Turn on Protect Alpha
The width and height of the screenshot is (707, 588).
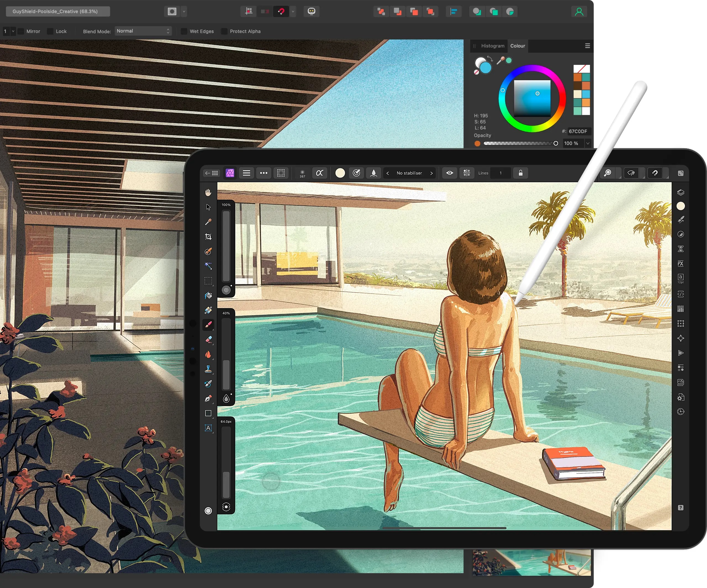click(224, 31)
